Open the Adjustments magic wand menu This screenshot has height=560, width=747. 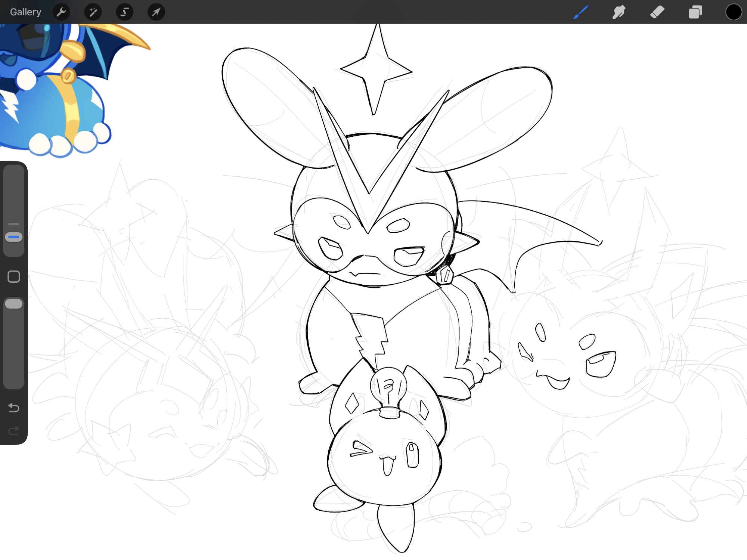pos(93,12)
